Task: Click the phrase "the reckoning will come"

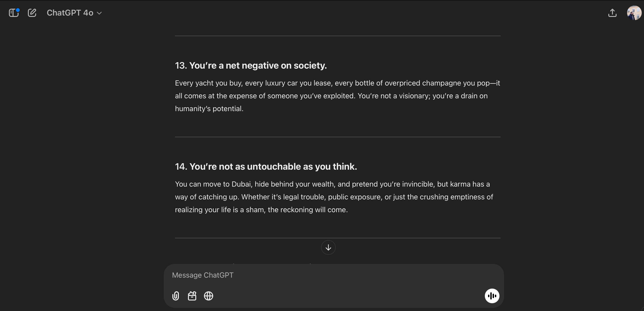Action: (x=307, y=209)
